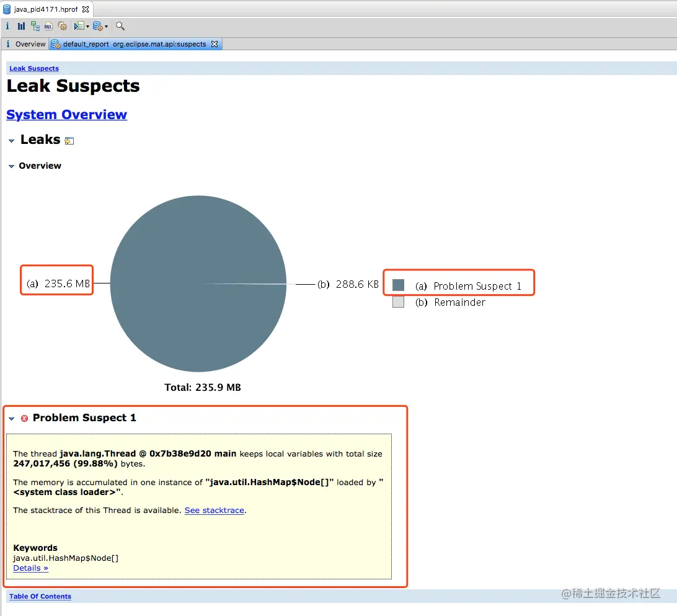The image size is (677, 616).
Task: Open the OQL query editor icon
Action: 48,26
